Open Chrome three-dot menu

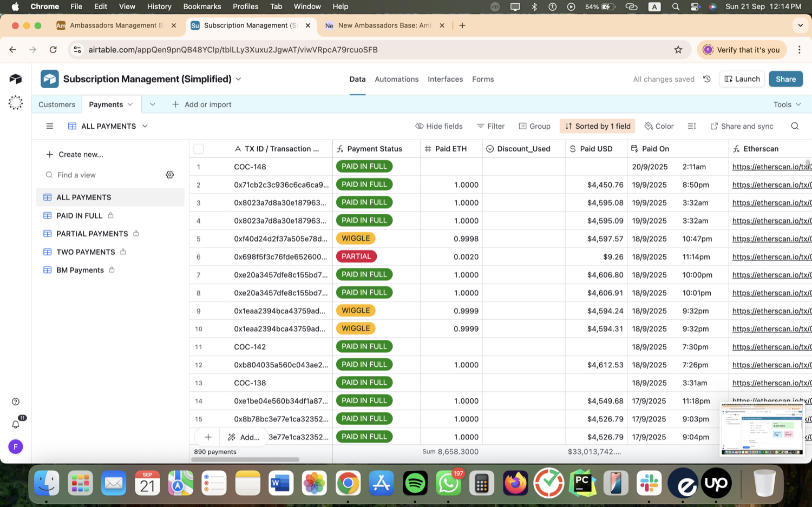tap(800, 50)
